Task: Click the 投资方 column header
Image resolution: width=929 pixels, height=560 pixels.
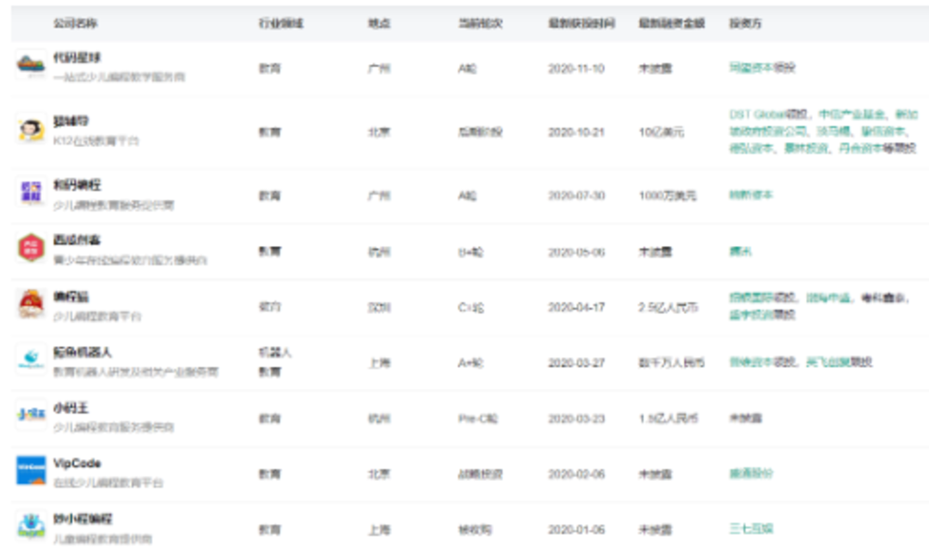Action: (x=745, y=23)
